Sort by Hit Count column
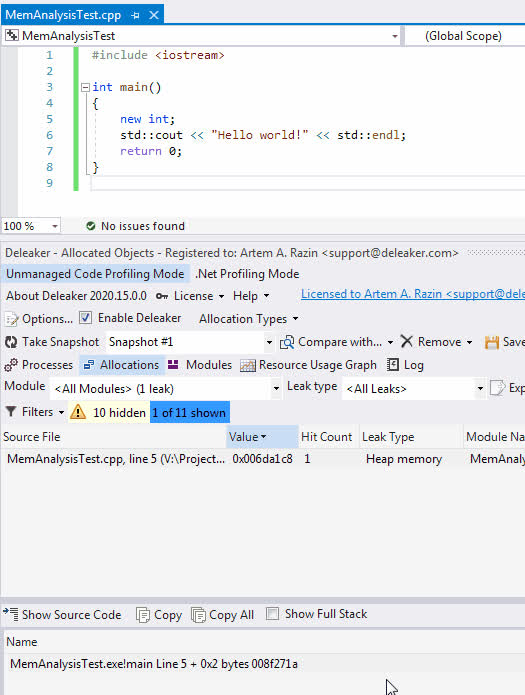525x695 pixels. tap(328, 437)
